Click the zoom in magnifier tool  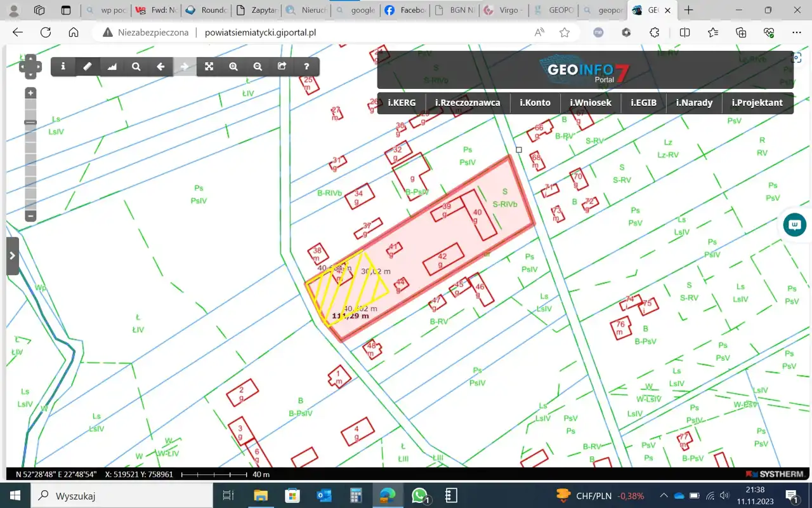click(x=233, y=67)
